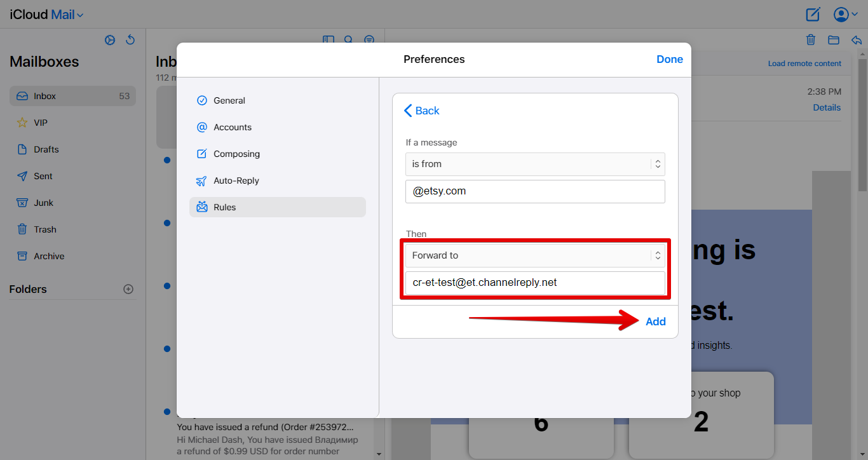Click the message list scroll down arrow
The width and height of the screenshot is (868, 460).
pos(379,454)
